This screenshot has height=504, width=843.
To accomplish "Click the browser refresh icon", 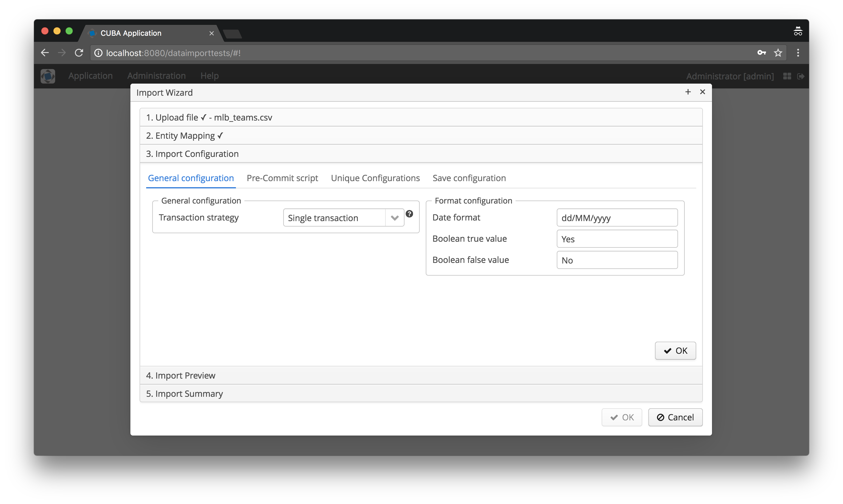I will coord(80,53).
